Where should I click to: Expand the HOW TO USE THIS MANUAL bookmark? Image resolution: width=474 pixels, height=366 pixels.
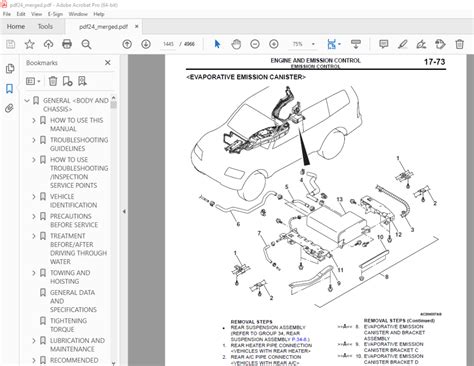point(34,120)
